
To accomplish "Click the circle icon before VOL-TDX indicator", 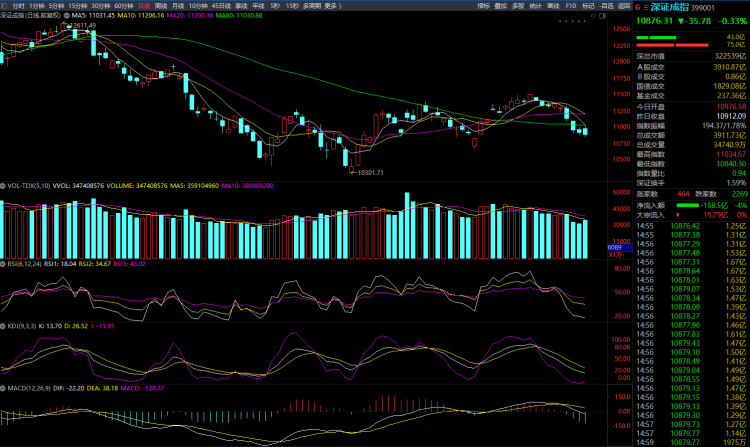I will [x=4, y=185].
